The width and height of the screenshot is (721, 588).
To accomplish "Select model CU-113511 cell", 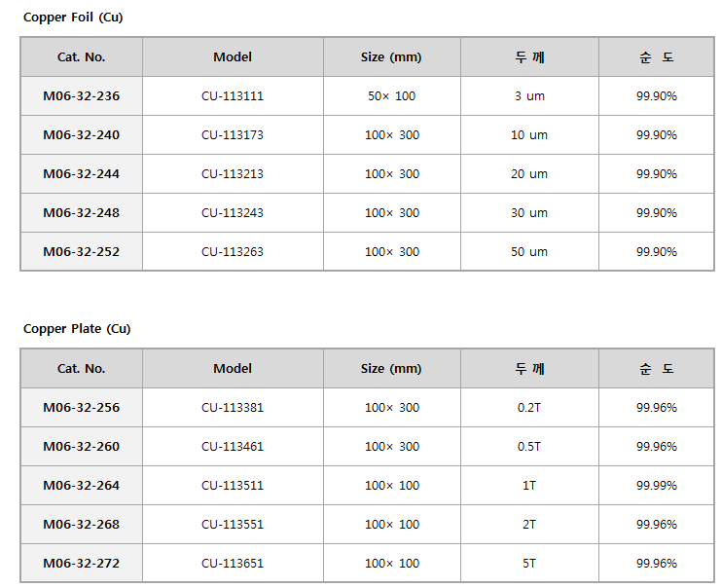I will (x=233, y=485).
